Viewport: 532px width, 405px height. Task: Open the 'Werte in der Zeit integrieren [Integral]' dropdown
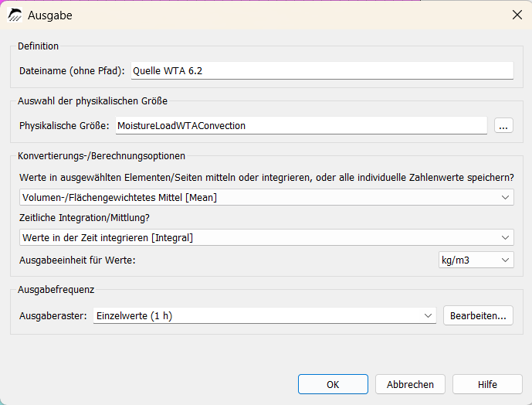pos(266,237)
